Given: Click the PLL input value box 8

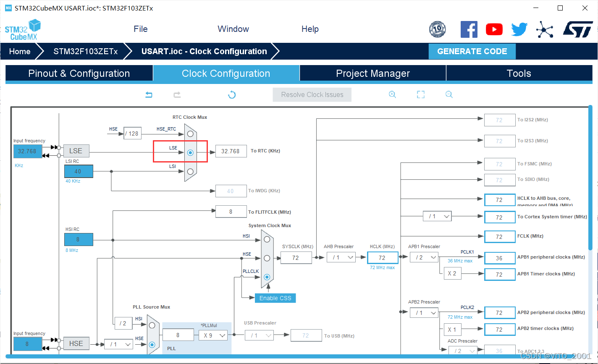Looking at the screenshot, I should pyautogui.click(x=178, y=335).
